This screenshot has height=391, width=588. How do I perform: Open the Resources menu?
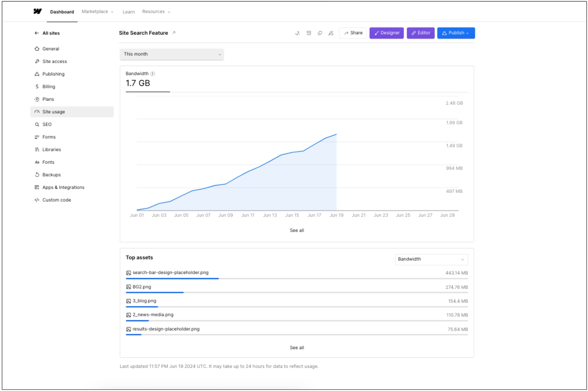(x=156, y=12)
